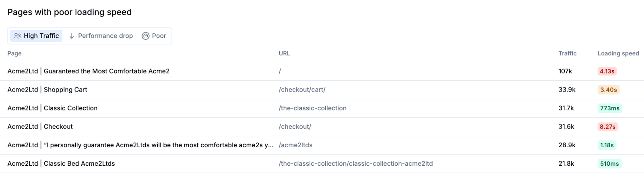This screenshot has height=173, width=644.
Task: Click the red 8.27s loading speed badge
Action: pos(607,126)
